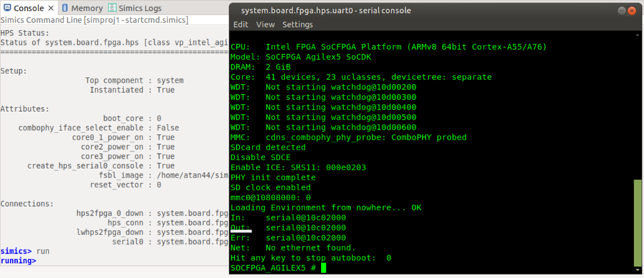Click 'Hit any key to stop autoboot' line
This screenshot has width=644, height=278.
(311, 258)
